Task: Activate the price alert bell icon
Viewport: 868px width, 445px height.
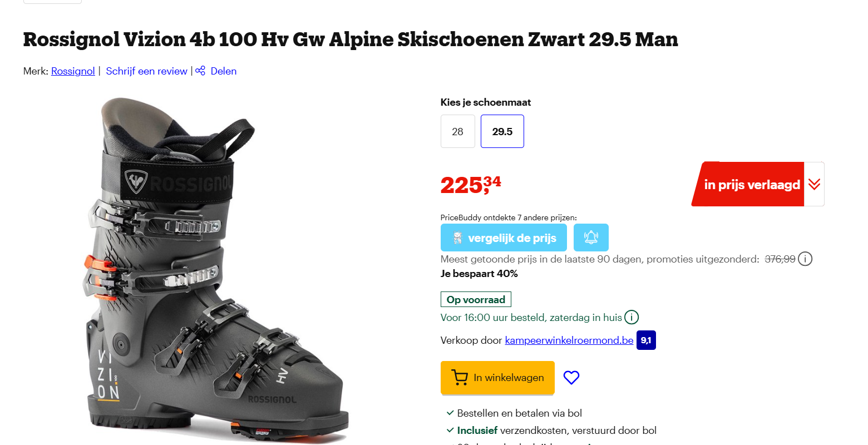Action: tap(591, 237)
